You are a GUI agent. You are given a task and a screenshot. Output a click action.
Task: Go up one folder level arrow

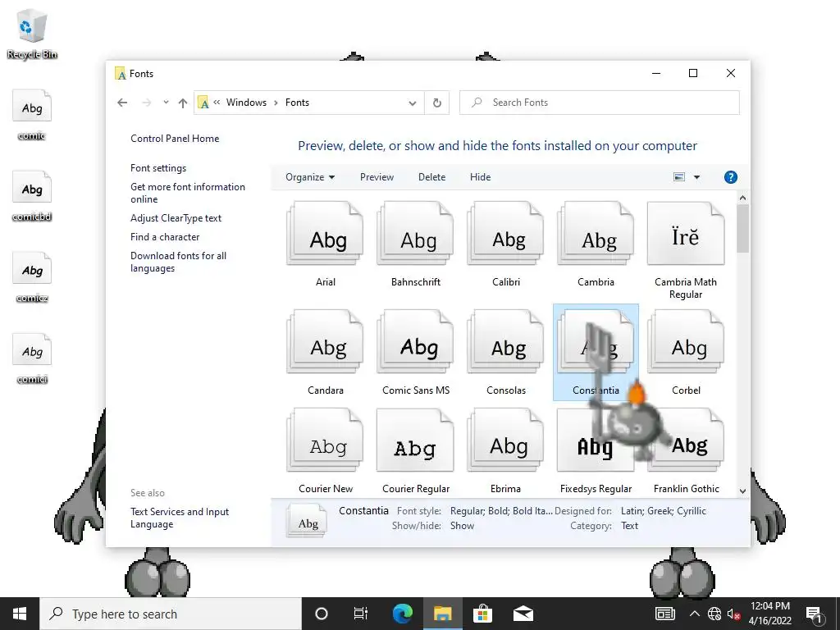[x=183, y=103]
